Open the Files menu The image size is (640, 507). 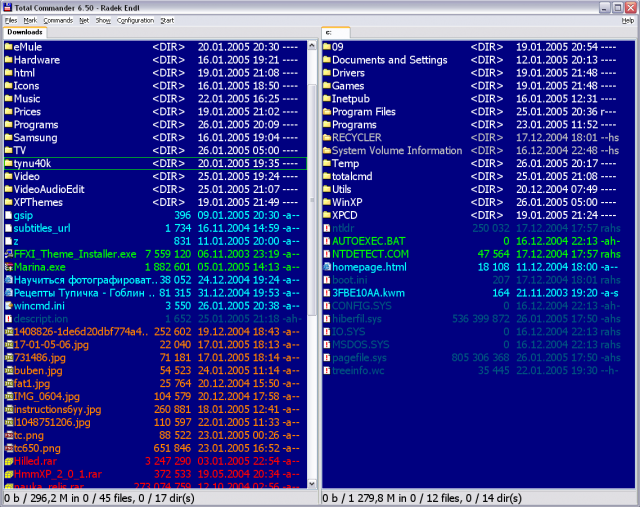tap(12, 20)
